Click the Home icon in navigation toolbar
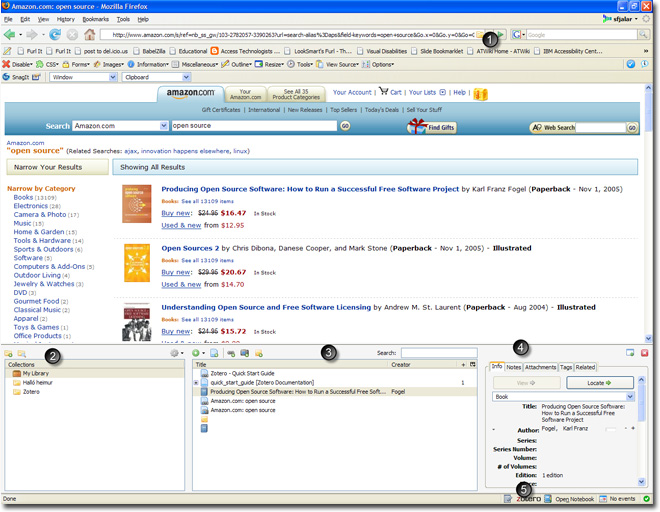This screenshot has height=512, width=660. [89, 35]
